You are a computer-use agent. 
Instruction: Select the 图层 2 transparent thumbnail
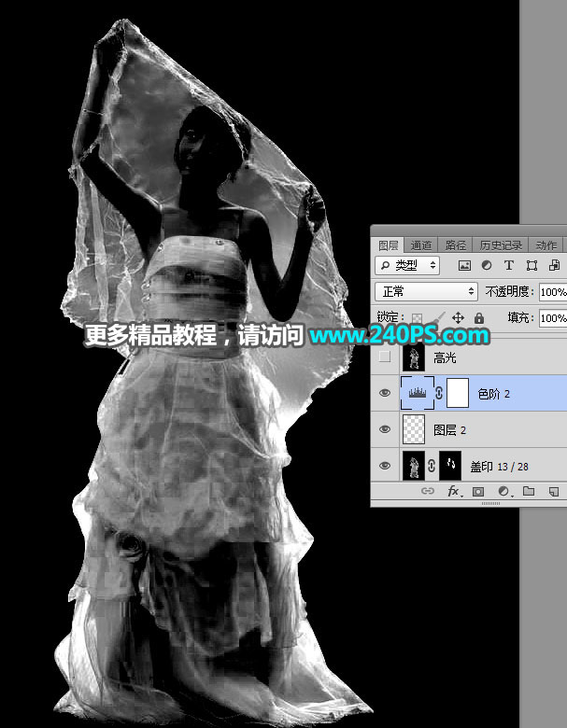click(x=414, y=429)
